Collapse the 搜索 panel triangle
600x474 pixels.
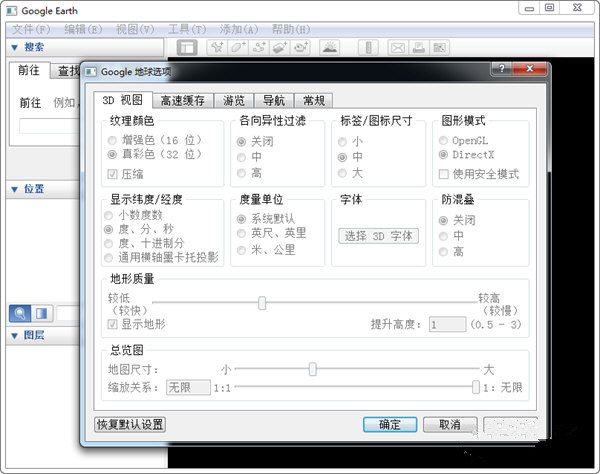pyautogui.click(x=15, y=48)
